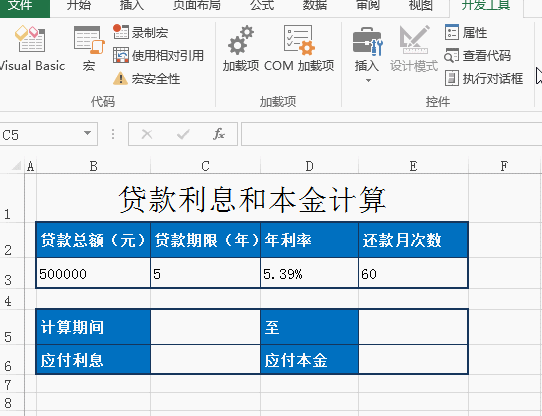Switch to the 开始 ribbon tab

(x=79, y=6)
